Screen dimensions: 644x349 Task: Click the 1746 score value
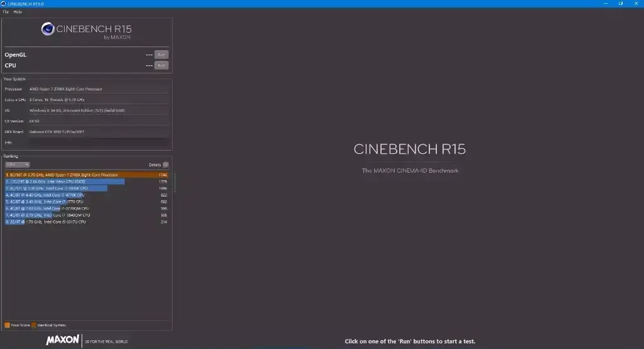(163, 175)
